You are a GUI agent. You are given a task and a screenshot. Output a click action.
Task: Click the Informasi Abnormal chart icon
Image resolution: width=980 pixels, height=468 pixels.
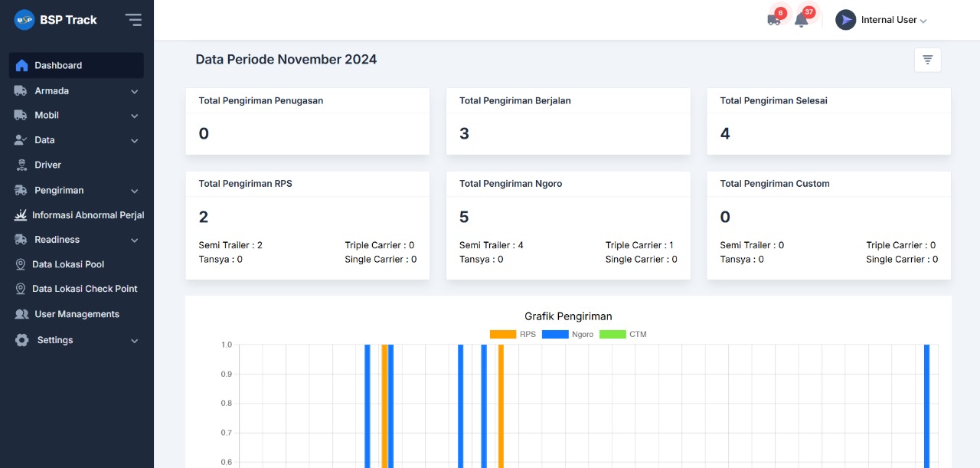(x=21, y=215)
